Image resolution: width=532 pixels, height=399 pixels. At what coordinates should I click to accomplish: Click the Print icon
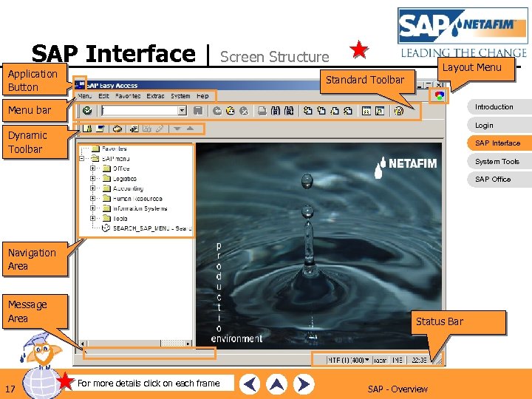point(262,111)
